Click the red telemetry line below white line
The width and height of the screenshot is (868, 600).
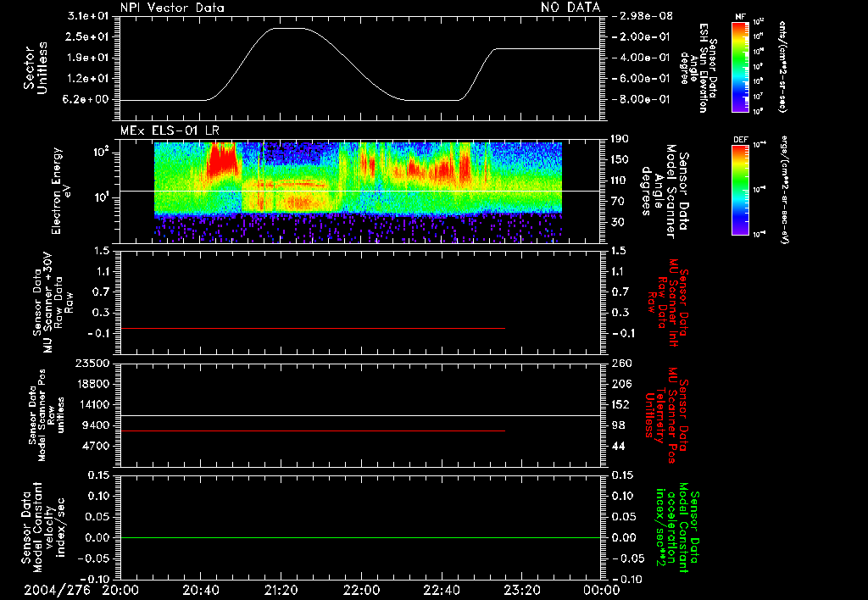313,431
